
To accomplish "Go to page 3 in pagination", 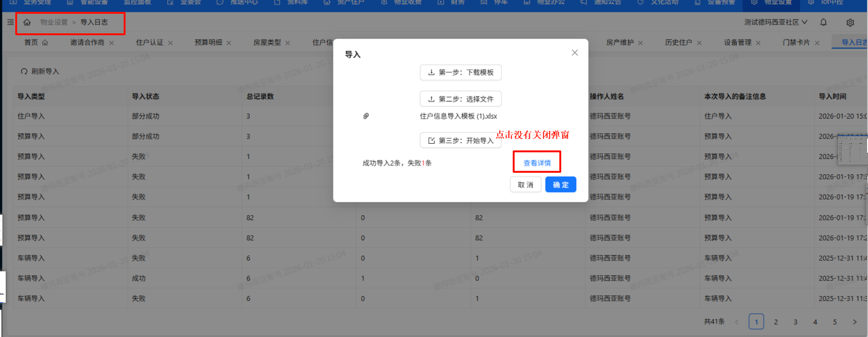I will pos(795,322).
